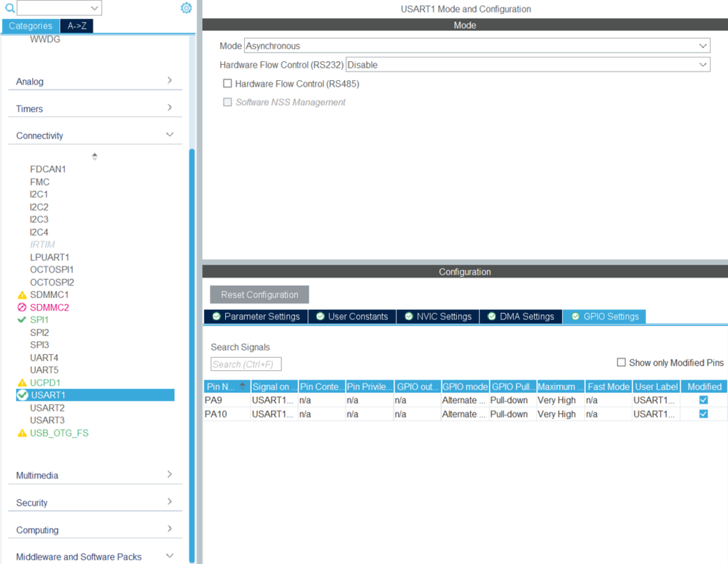Open Parameter Settings tab
728x564 pixels.
coord(256,316)
